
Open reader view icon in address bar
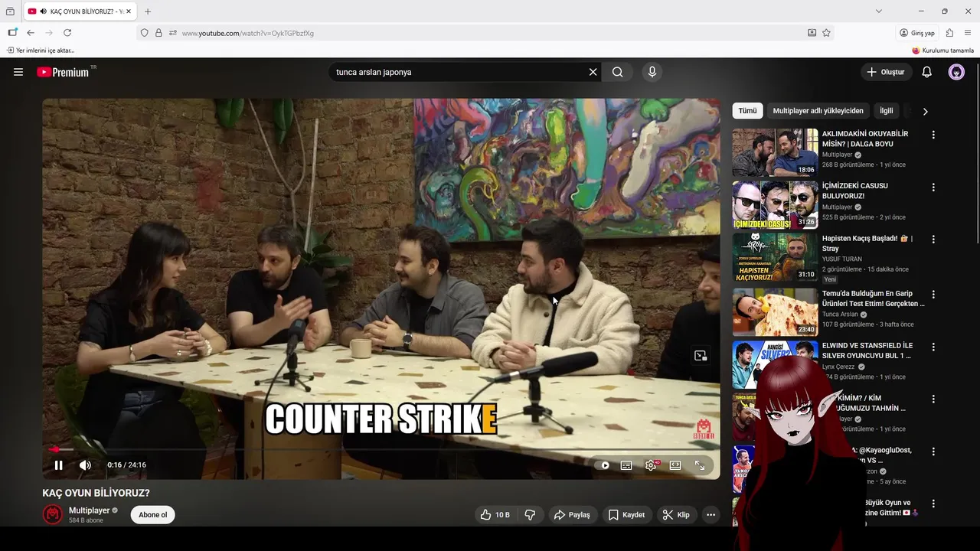tap(812, 33)
